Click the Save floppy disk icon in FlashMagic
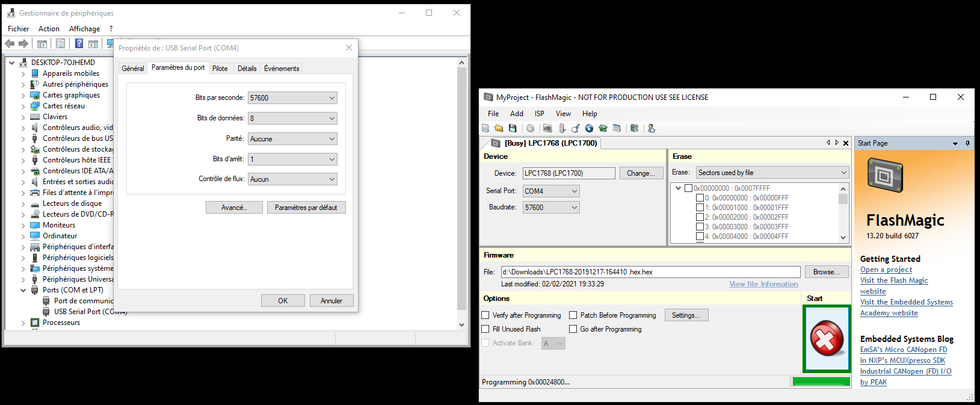Screen dimensions: 980x405 point(513,128)
